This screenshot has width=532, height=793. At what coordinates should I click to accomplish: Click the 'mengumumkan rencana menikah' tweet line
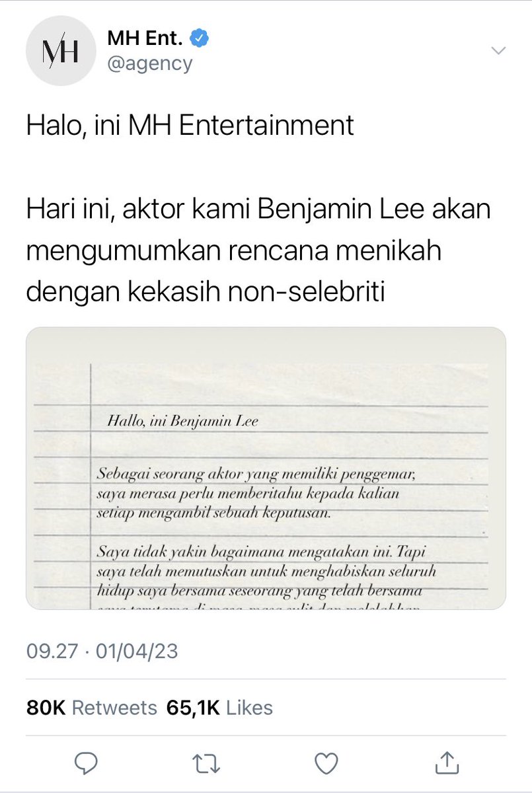(234, 252)
